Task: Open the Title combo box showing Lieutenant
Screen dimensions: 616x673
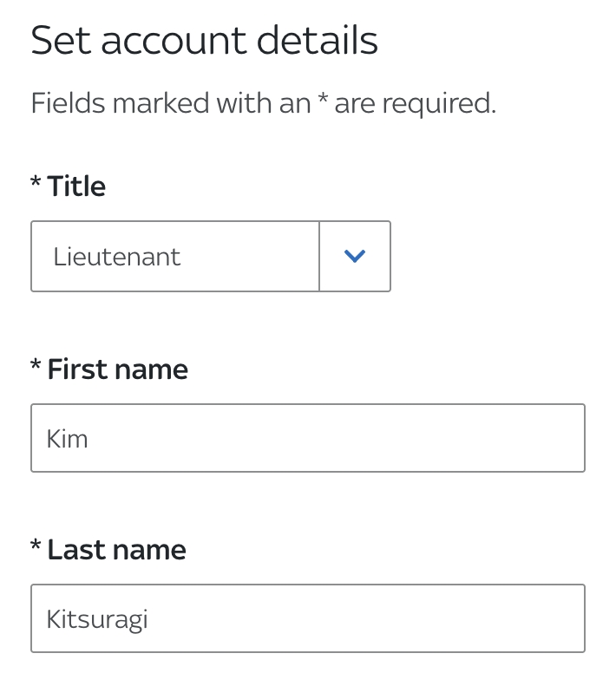Action: coord(210,257)
